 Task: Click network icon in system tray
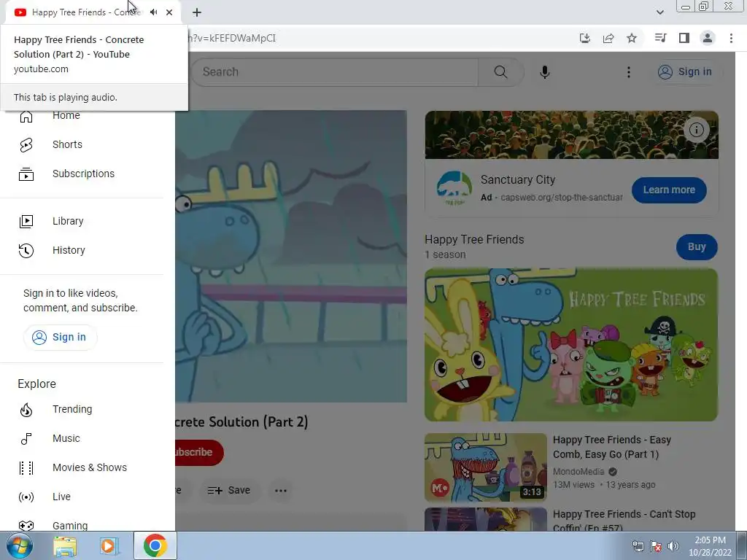[638, 546]
